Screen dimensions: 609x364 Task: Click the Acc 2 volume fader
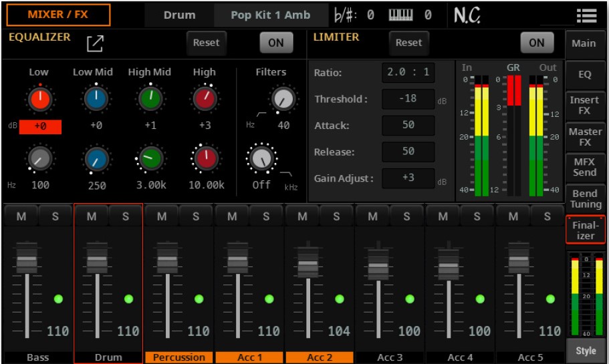click(308, 265)
